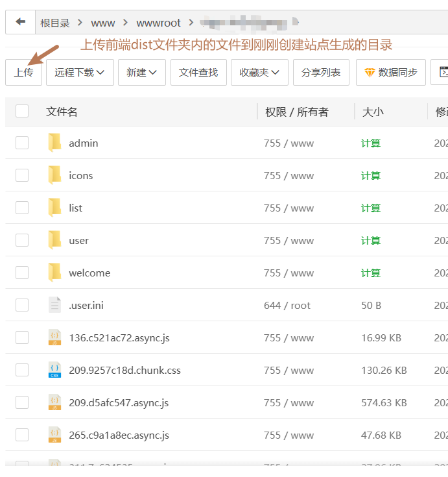
Task: Check the admin folder checkbox
Action: [x=22, y=143]
